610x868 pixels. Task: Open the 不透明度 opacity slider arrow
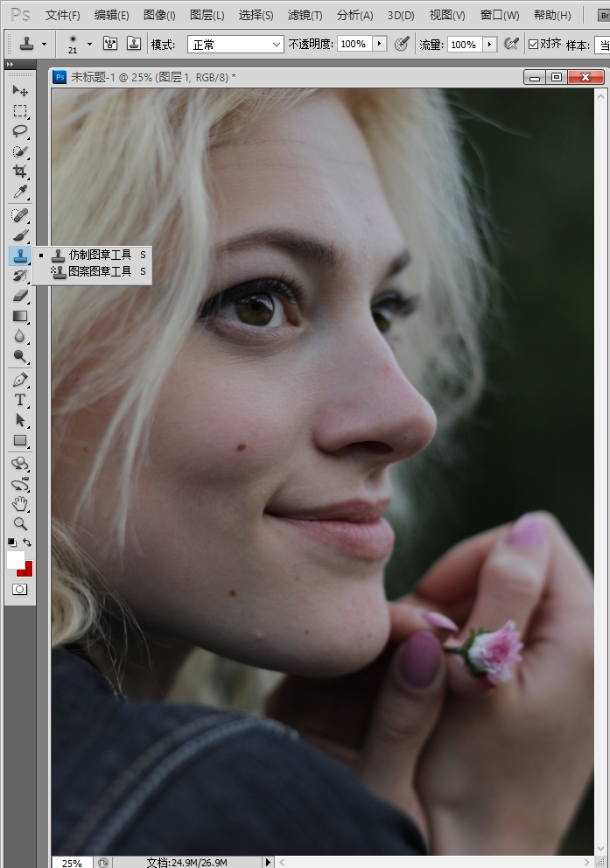pyautogui.click(x=380, y=43)
